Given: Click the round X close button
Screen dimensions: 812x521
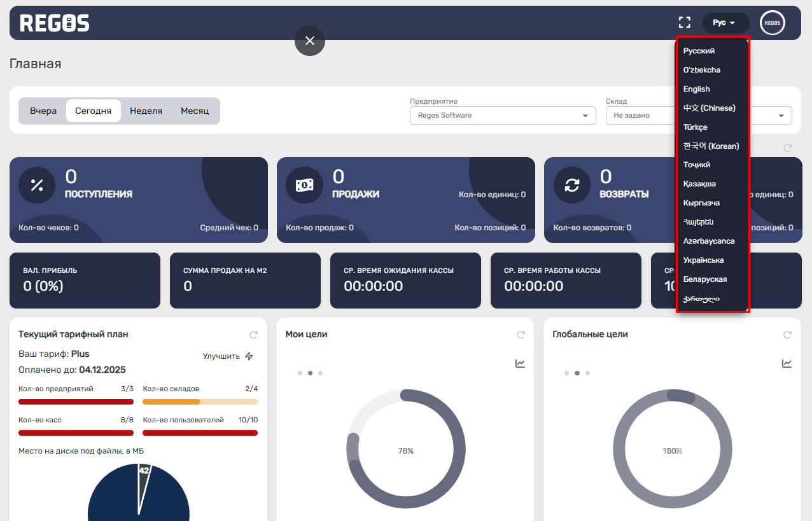Looking at the screenshot, I should [310, 41].
